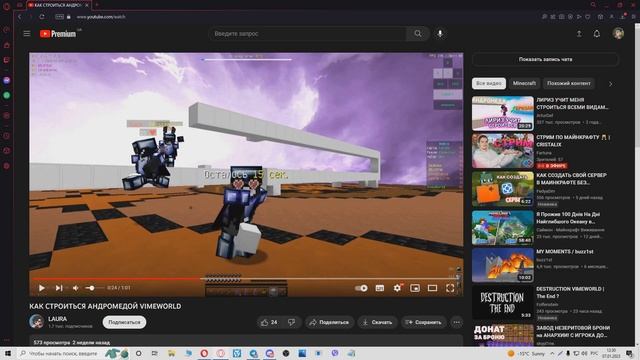This screenshot has height=360, width=640.
Task: Click the search magnifier button on YouTube
Action: 418,33
